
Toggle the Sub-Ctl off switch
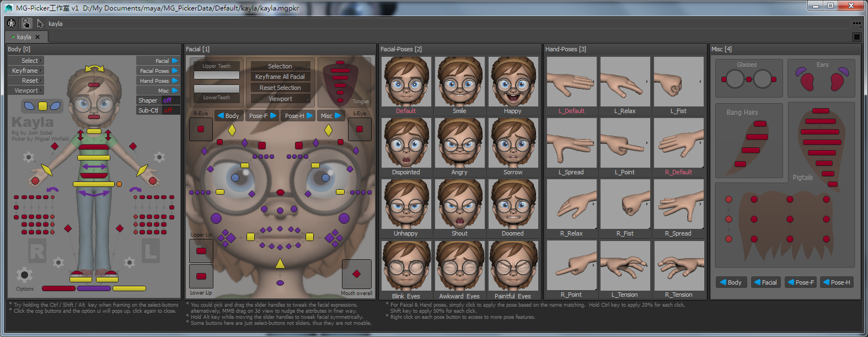(168, 110)
